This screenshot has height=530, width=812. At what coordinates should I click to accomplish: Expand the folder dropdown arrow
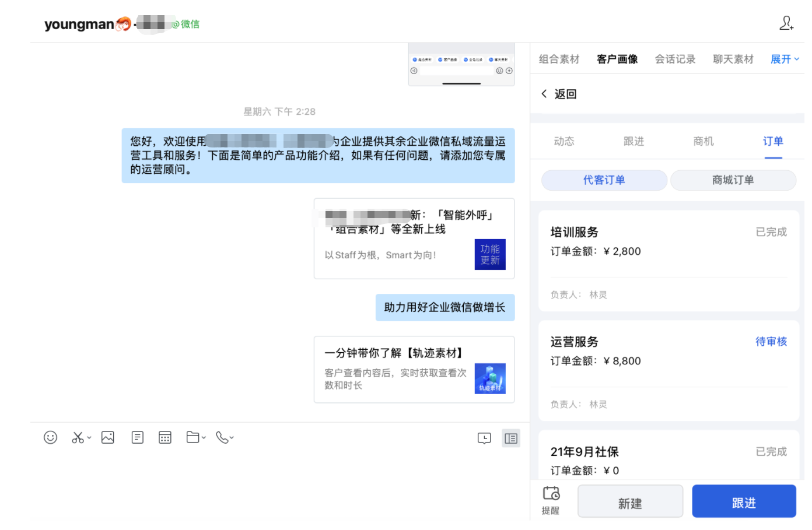click(204, 437)
